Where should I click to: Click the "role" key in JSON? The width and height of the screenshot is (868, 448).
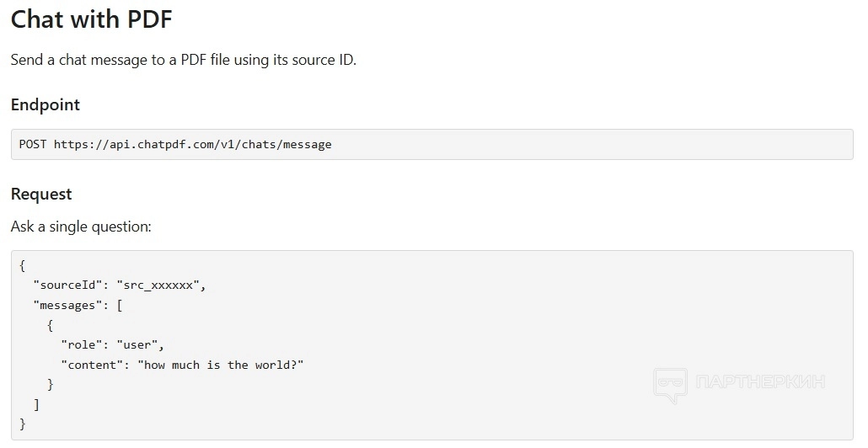82,345
